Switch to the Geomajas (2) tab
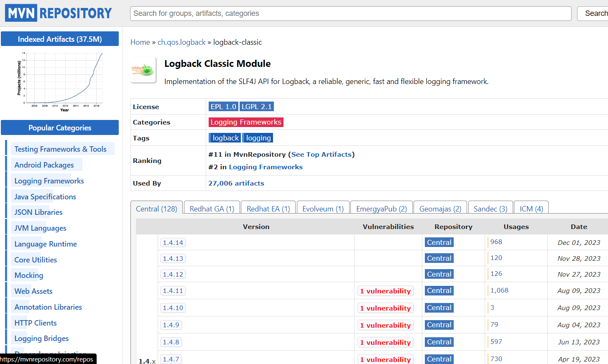 (440, 209)
